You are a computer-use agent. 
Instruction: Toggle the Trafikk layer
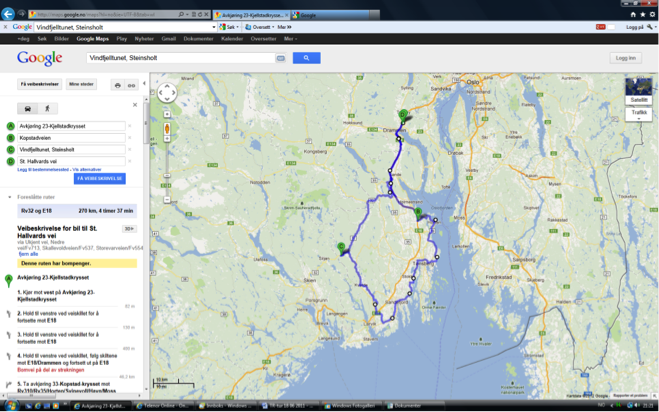638,113
